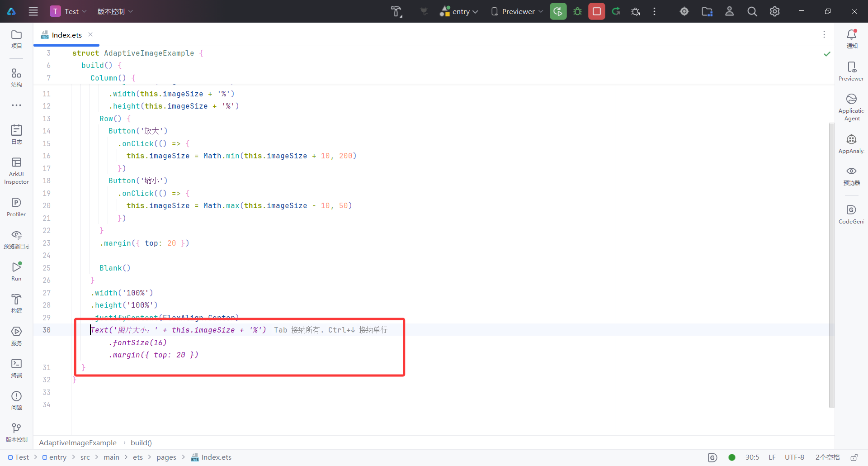The image size is (868, 466).
Task: Open toolbar more actions menu
Action: (x=654, y=11)
